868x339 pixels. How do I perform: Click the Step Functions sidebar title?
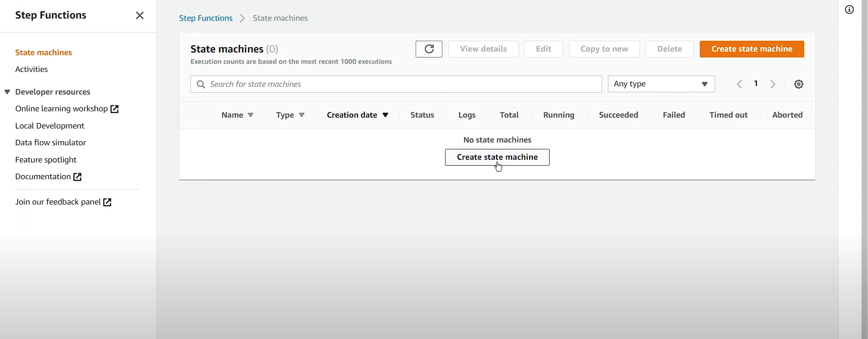[x=51, y=15]
